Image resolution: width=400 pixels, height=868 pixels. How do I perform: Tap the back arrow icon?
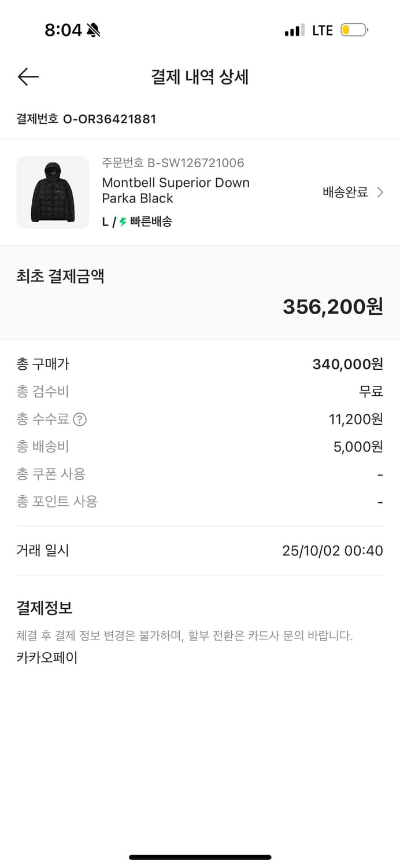click(28, 77)
